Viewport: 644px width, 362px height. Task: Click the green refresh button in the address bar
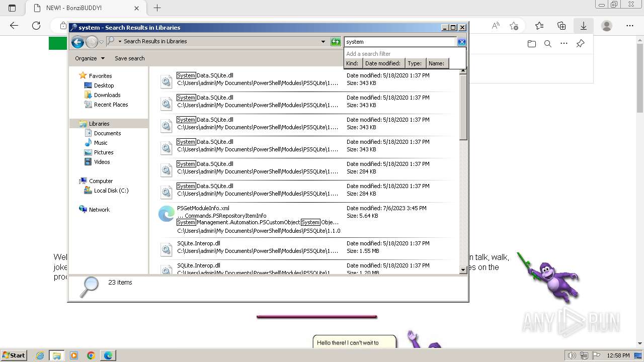[x=336, y=42]
